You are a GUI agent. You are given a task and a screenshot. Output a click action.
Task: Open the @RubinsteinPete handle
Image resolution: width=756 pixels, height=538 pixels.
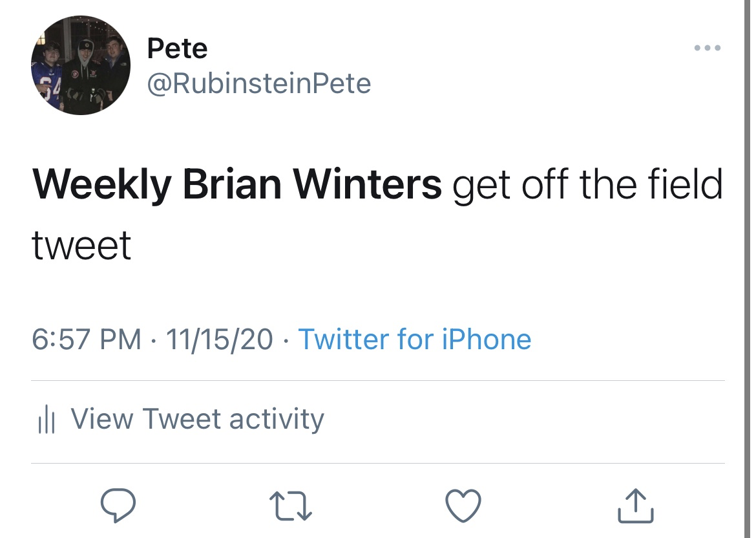tap(259, 83)
